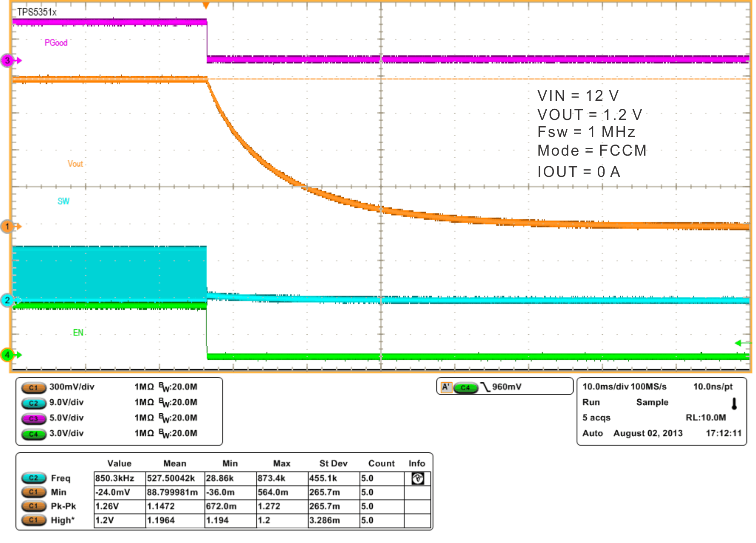Select the C1 badge at 300mV/div
Screen dimensions: 756x543
coord(34,387)
